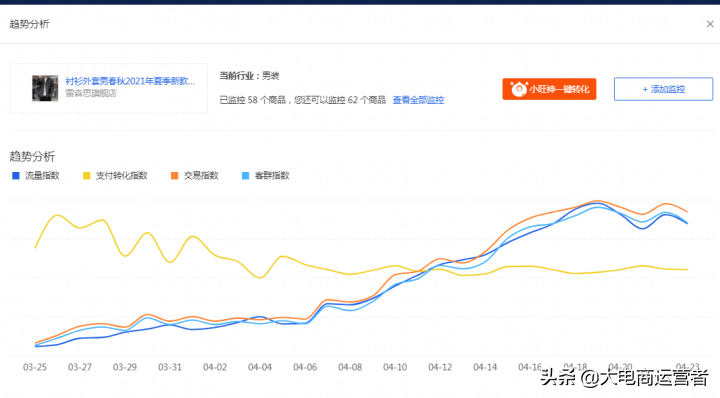Toggle 流量指数 legend series
720x398 pixels.
[x=36, y=175]
